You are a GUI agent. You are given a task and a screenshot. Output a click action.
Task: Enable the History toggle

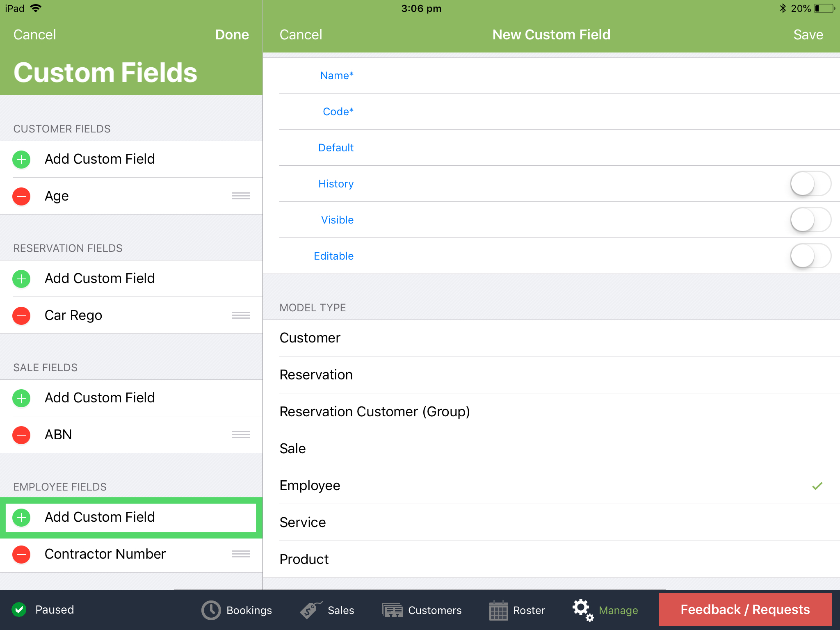[810, 184]
